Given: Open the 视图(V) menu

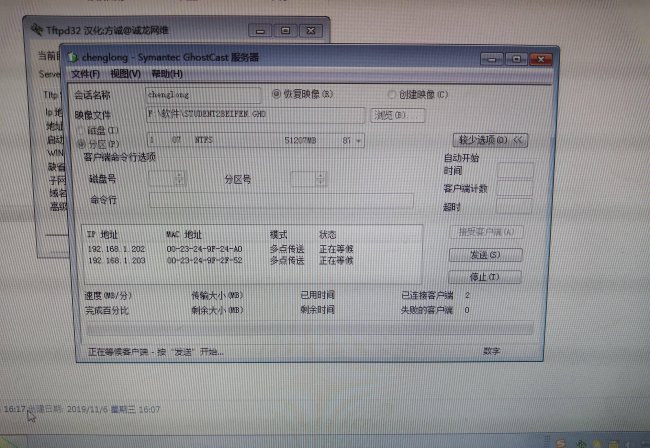Looking at the screenshot, I should [125, 74].
